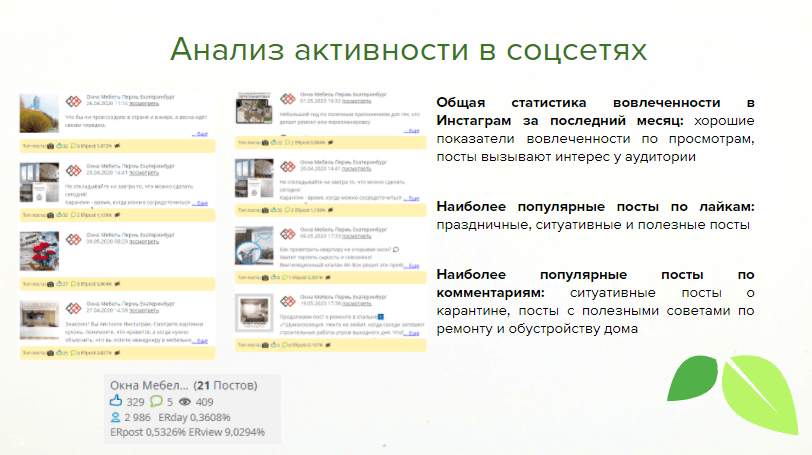Click the like icon under the 19.05.2020 post
The image size is (812, 455).
(x=273, y=345)
